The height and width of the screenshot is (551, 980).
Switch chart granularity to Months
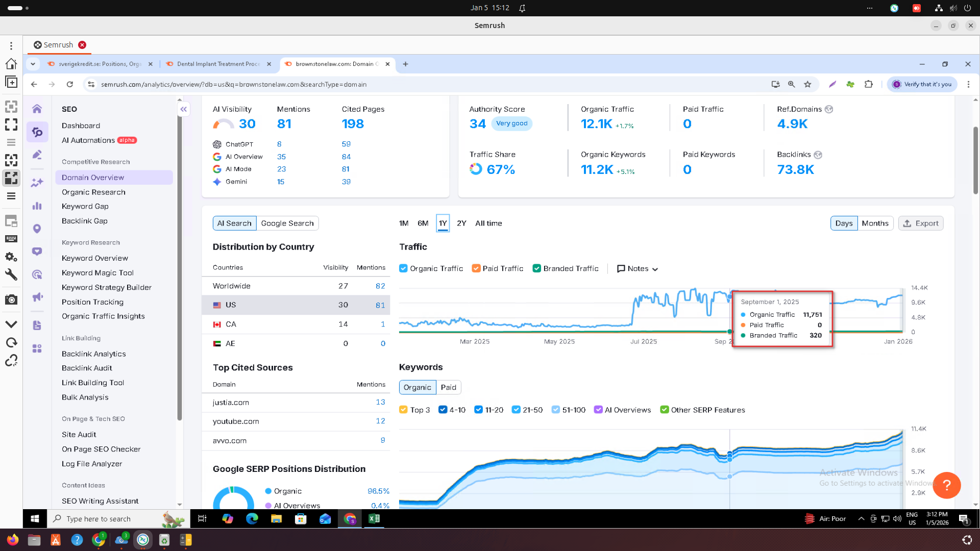point(875,223)
